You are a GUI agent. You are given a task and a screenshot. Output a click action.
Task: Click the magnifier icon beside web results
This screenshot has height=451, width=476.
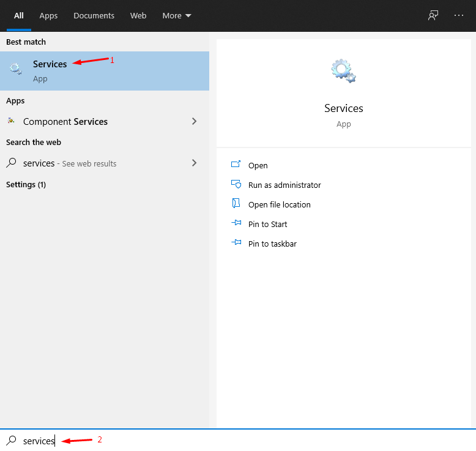(x=11, y=163)
